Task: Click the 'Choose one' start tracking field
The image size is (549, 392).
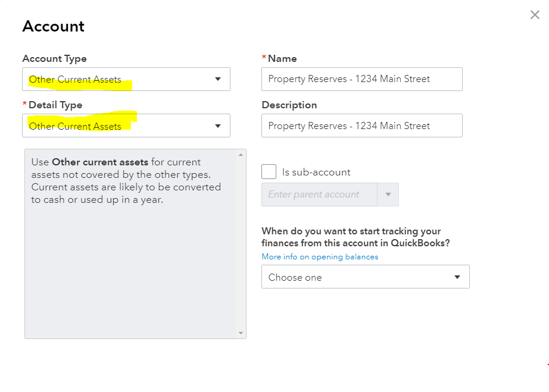Action: pos(354,277)
